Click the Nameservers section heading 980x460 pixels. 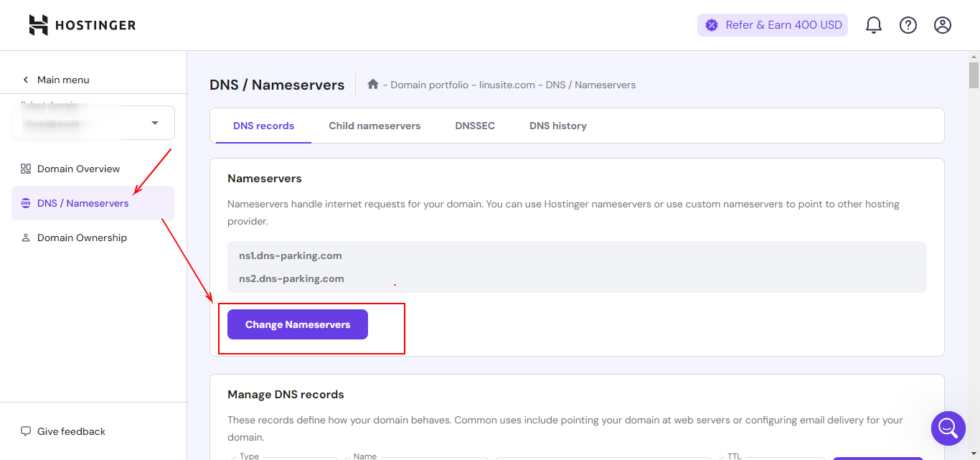265,178
